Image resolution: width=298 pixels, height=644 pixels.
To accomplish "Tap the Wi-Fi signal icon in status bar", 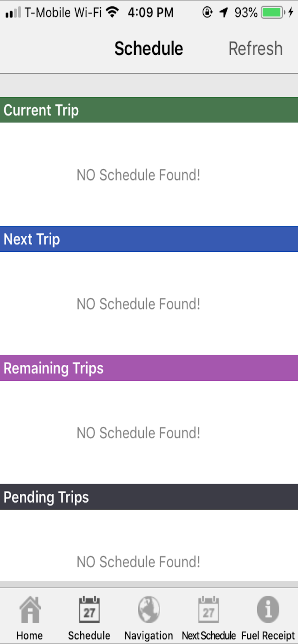I will click(112, 12).
